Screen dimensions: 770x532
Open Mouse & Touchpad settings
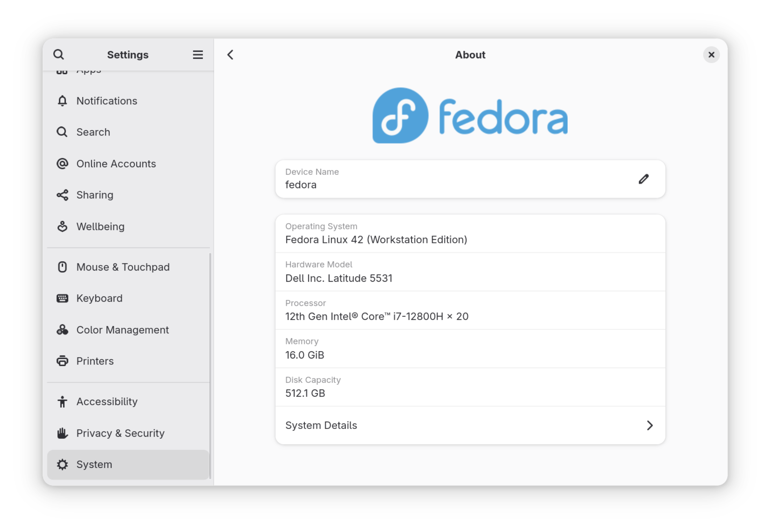point(123,267)
